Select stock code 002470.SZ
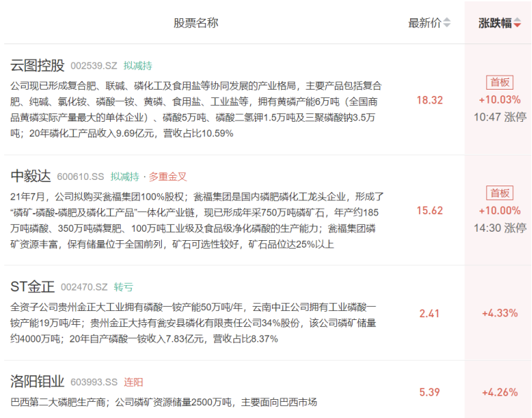532x418 pixels. [x=84, y=287]
